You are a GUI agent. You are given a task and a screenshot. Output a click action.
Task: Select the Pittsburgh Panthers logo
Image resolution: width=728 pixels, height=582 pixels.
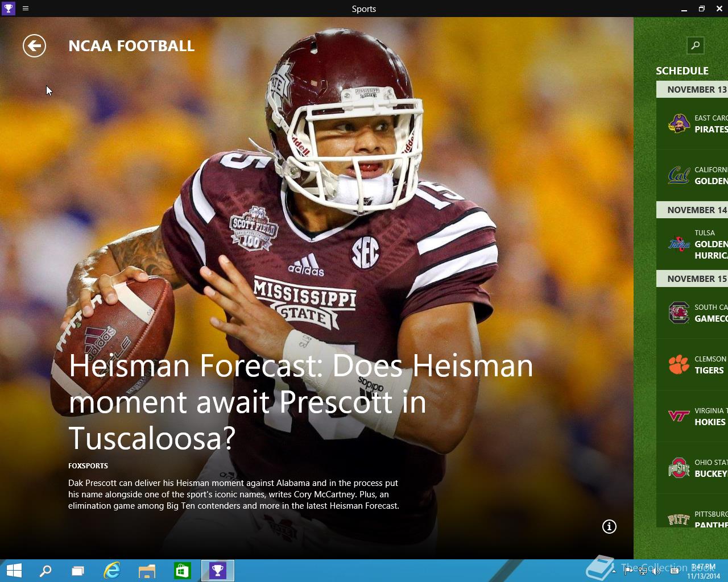tap(679, 519)
